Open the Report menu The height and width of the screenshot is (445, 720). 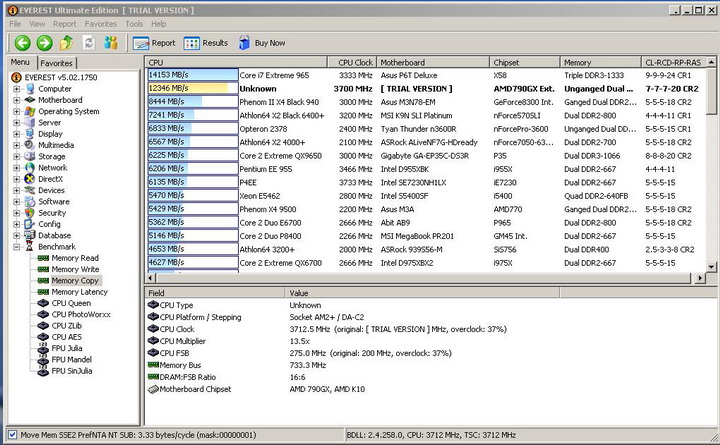pos(64,24)
